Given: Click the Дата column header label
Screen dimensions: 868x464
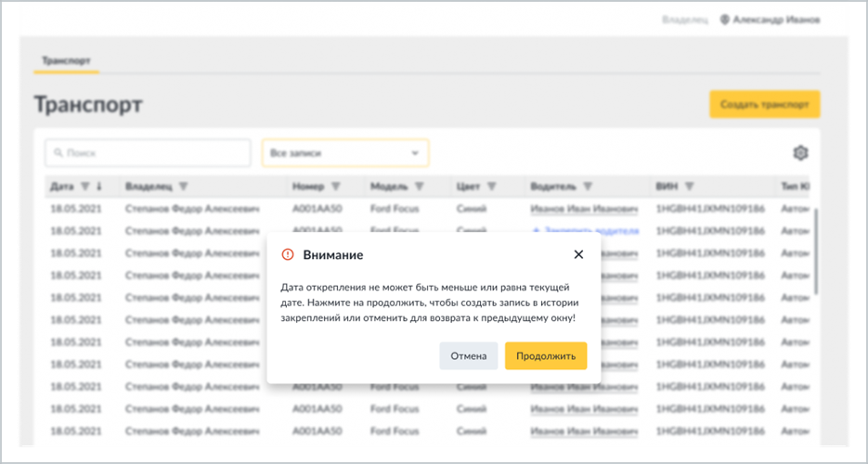Looking at the screenshot, I should pyautogui.click(x=62, y=187).
